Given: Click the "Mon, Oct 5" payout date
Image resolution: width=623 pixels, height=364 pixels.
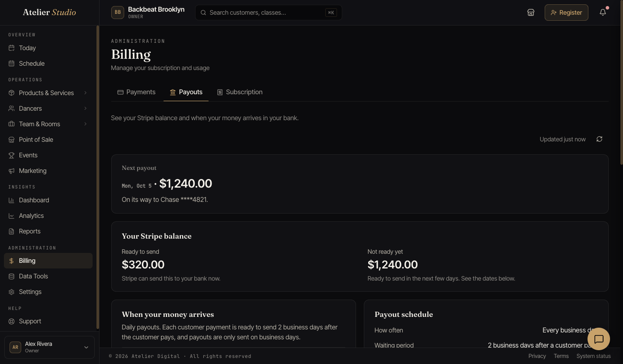Looking at the screenshot, I should pos(137,186).
